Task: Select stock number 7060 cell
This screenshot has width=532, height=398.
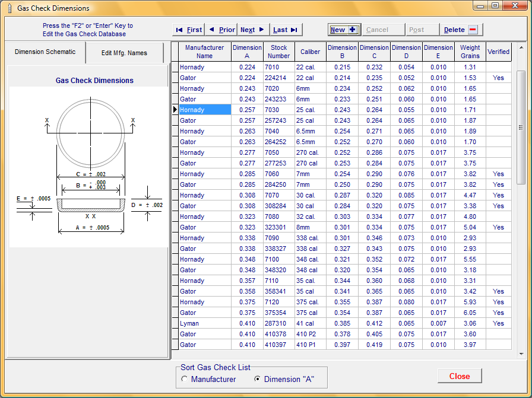Action: tap(279, 174)
